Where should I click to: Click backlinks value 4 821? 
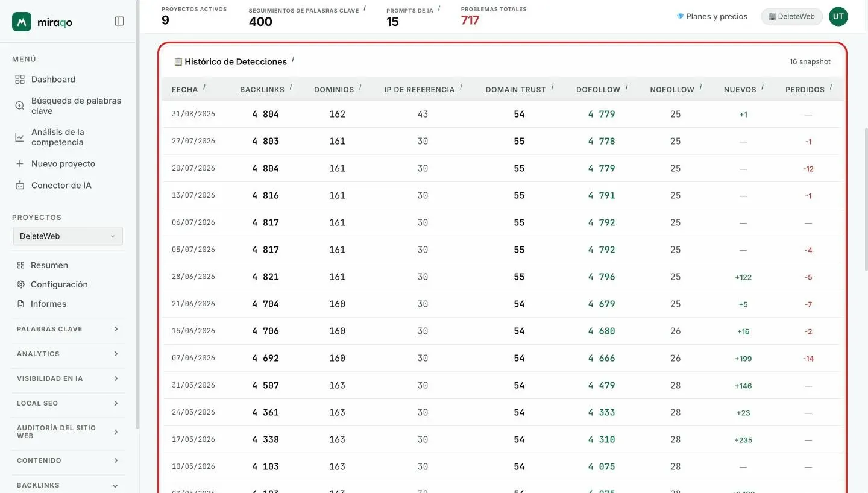pos(266,277)
